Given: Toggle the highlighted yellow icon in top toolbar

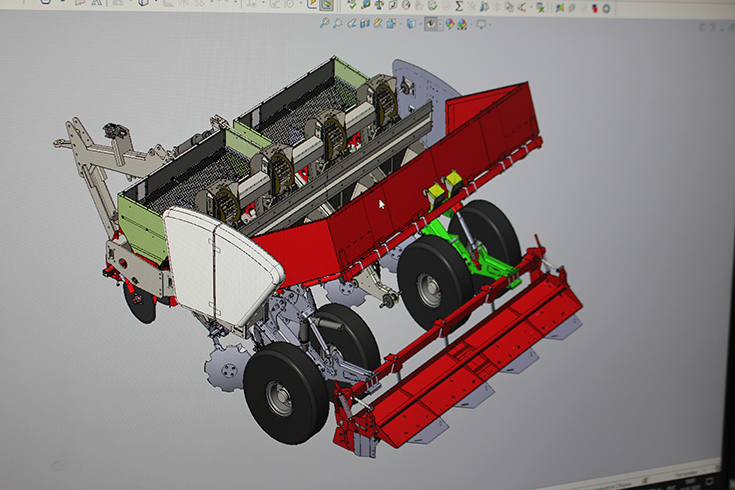Looking at the screenshot, I should (325, 4).
